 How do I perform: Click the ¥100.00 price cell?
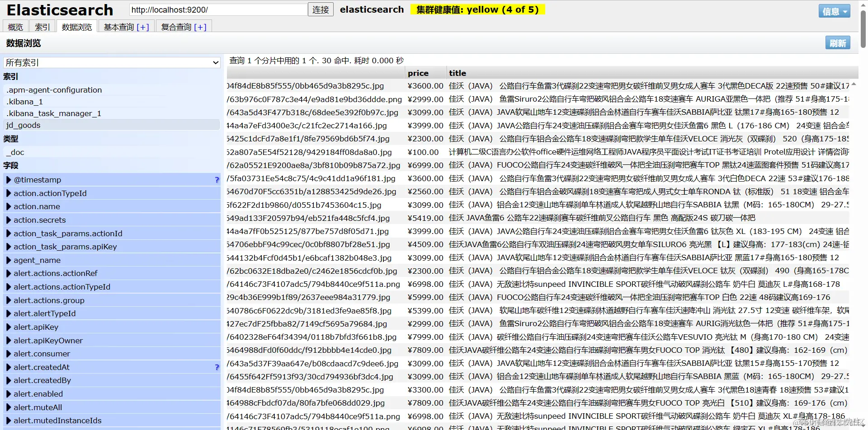coord(425,152)
